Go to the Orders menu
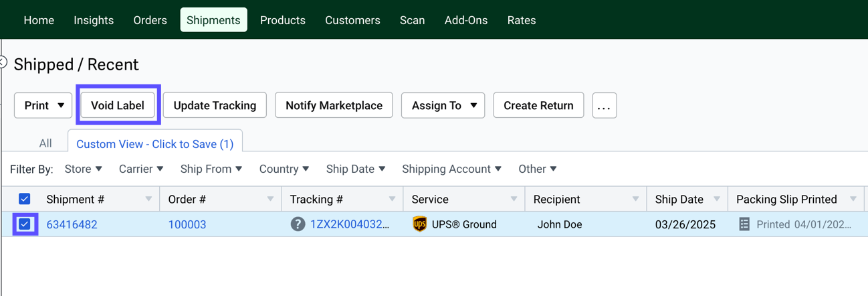This screenshot has width=868, height=296. [150, 20]
